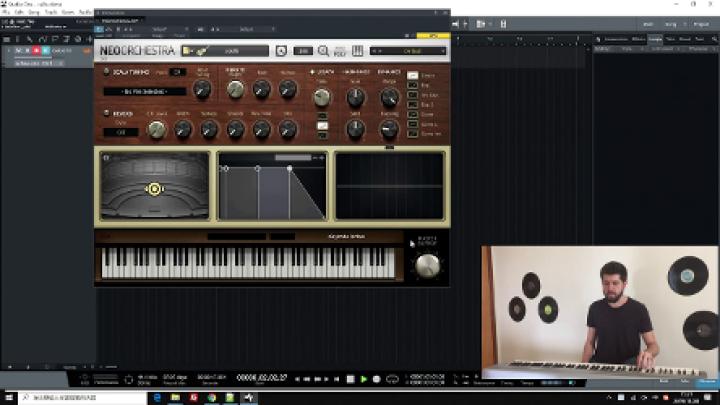Click the Windows Start button
This screenshot has height=405, width=720.
point(8,398)
